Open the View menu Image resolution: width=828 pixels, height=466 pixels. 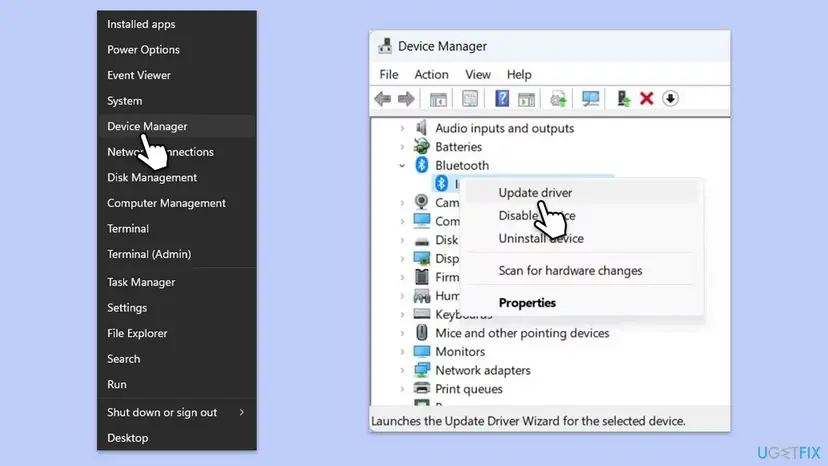[478, 74]
